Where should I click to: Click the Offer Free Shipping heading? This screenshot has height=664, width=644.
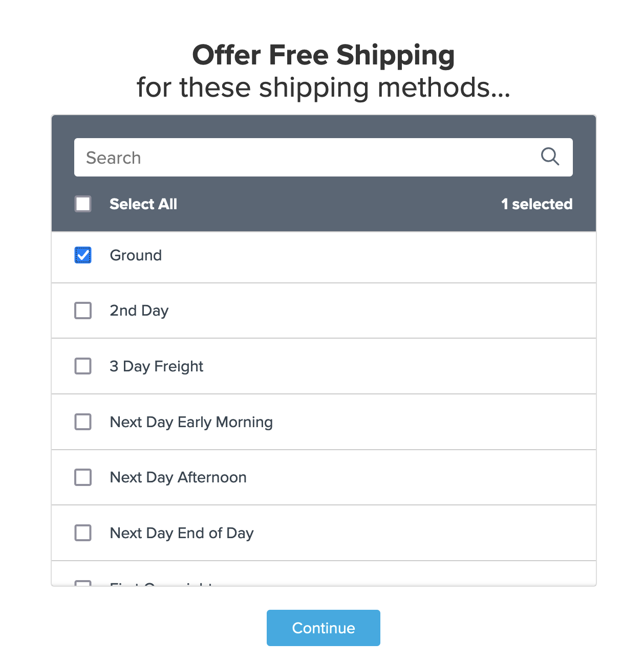point(323,55)
